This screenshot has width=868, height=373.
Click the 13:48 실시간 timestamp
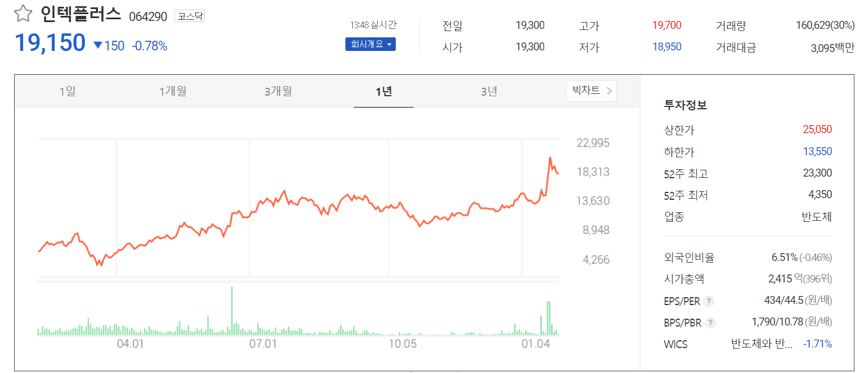pos(373,25)
